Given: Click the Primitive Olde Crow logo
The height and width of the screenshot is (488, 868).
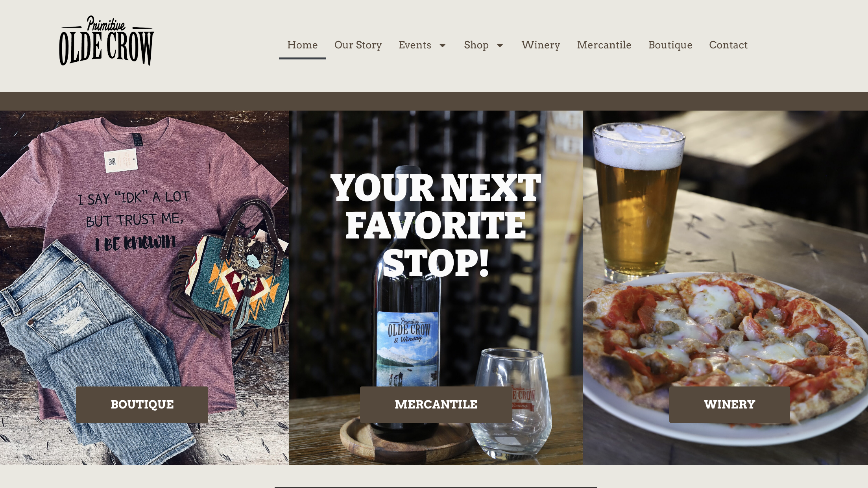Looking at the screenshot, I should pyautogui.click(x=106, y=41).
